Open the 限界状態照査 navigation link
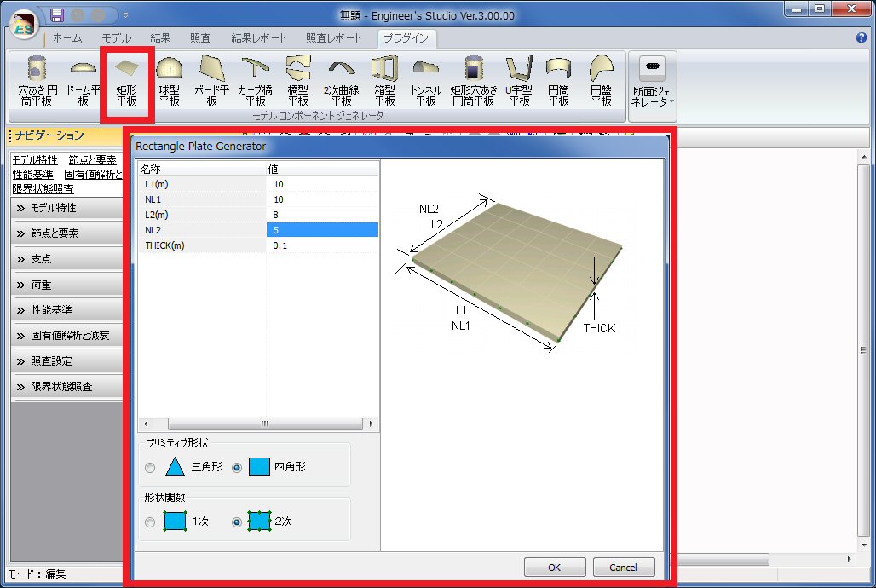 pyautogui.click(x=43, y=189)
